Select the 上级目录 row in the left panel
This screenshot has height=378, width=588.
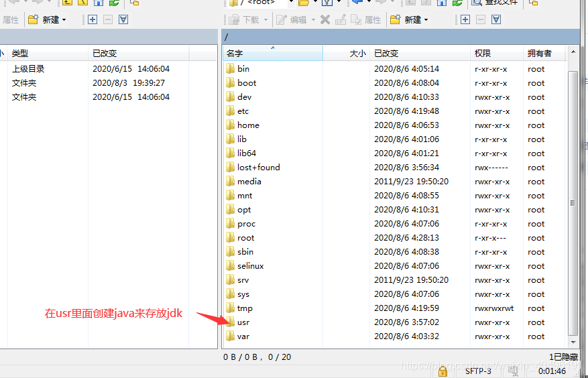(x=109, y=68)
